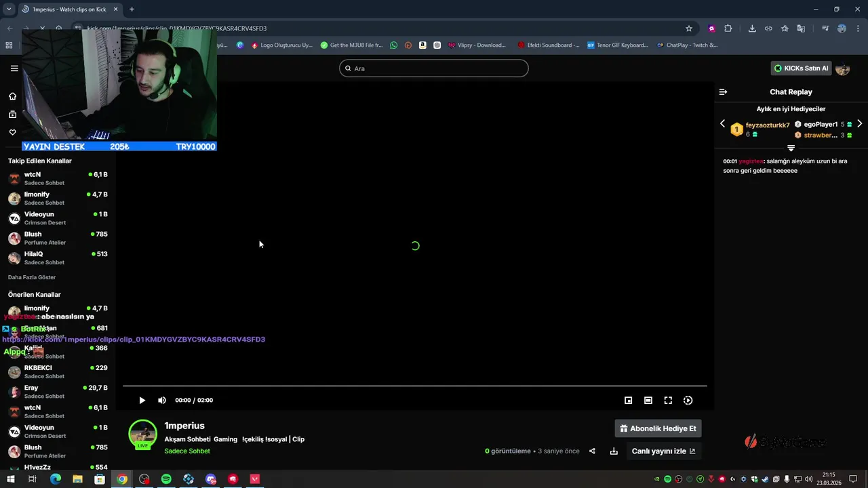Open followed channel limonify with 4,7 B viewers
868x488 pixels.
pos(58,198)
